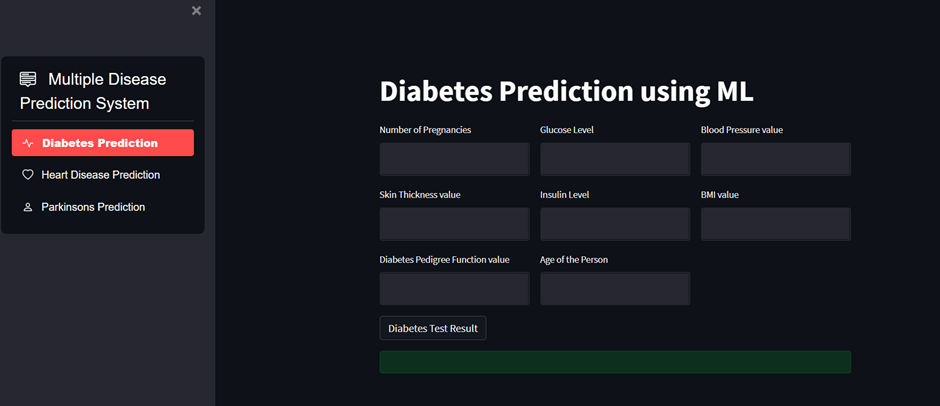Select the Skin Thickness value input
940x406 pixels.
click(454, 224)
